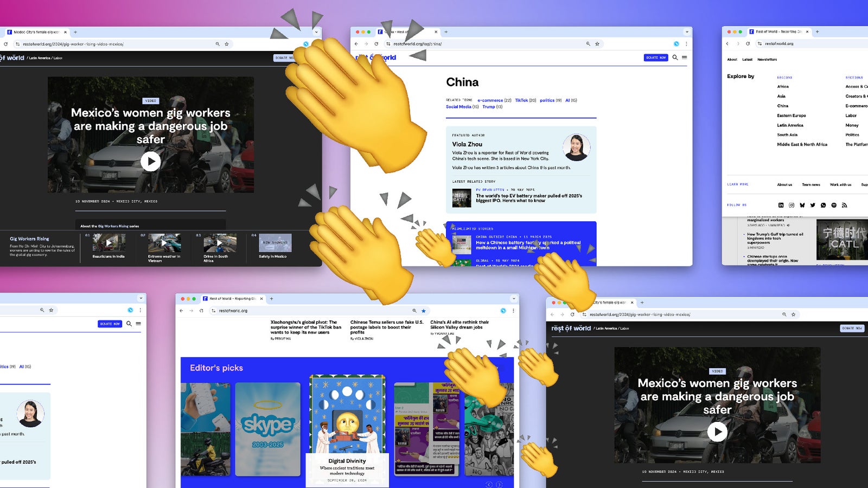Open the hamburger menu on the China page
Screen dimensions: 868x488
[x=685, y=57]
